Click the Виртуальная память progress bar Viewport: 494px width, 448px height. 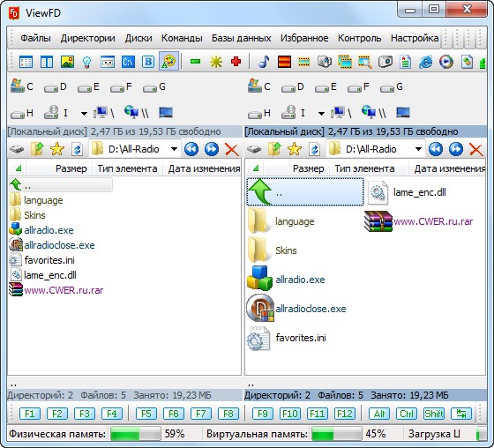[x=336, y=434]
